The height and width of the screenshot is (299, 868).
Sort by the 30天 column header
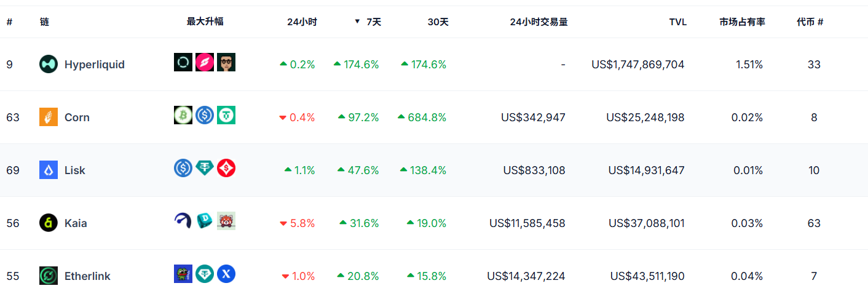coord(438,22)
